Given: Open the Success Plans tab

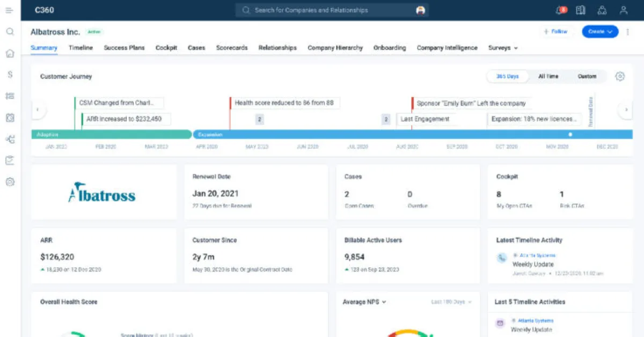Looking at the screenshot, I should (124, 48).
